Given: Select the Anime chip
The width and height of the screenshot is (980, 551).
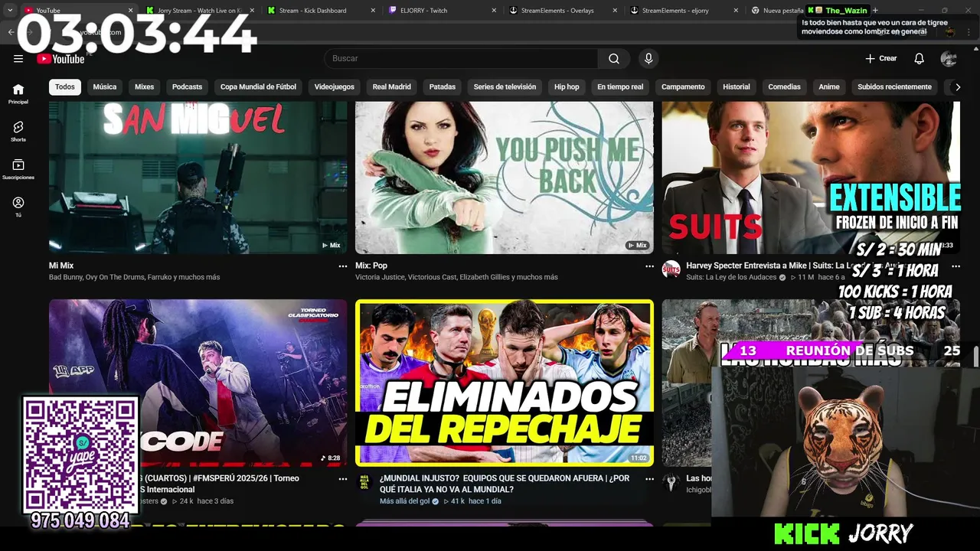Looking at the screenshot, I should pos(829,87).
